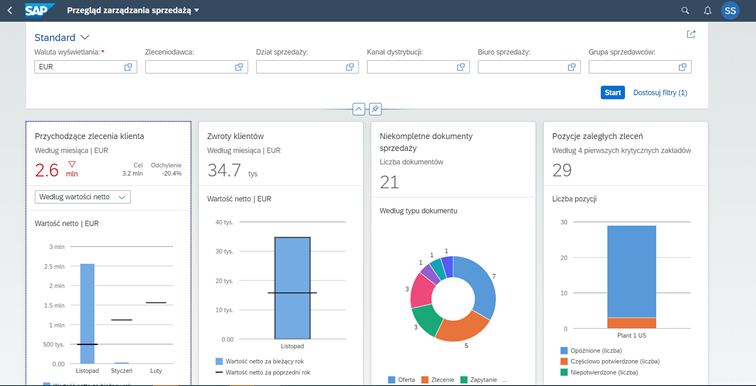Open Dostosuj filtry (1) link
The image size is (756, 386).
click(x=660, y=93)
